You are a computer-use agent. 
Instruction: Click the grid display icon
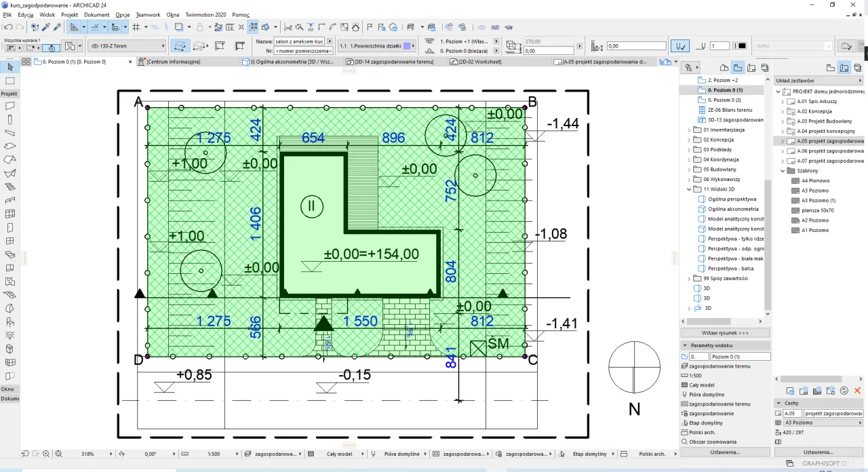coord(136,27)
